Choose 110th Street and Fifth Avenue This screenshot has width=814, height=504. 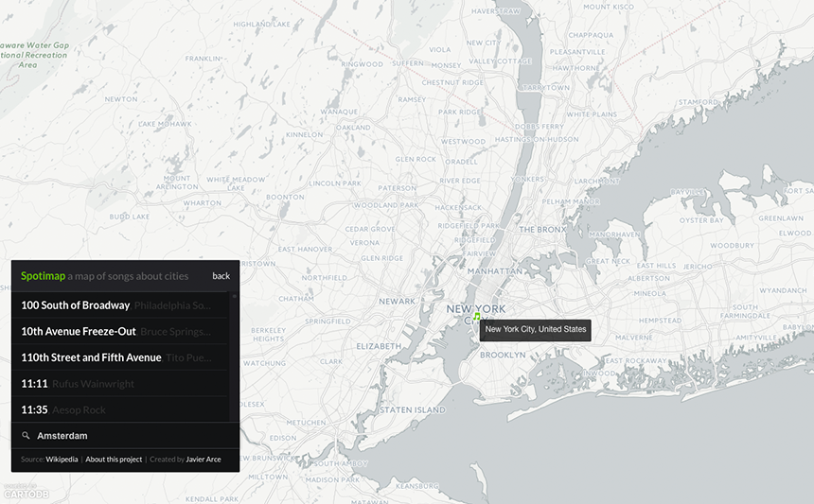click(x=91, y=357)
